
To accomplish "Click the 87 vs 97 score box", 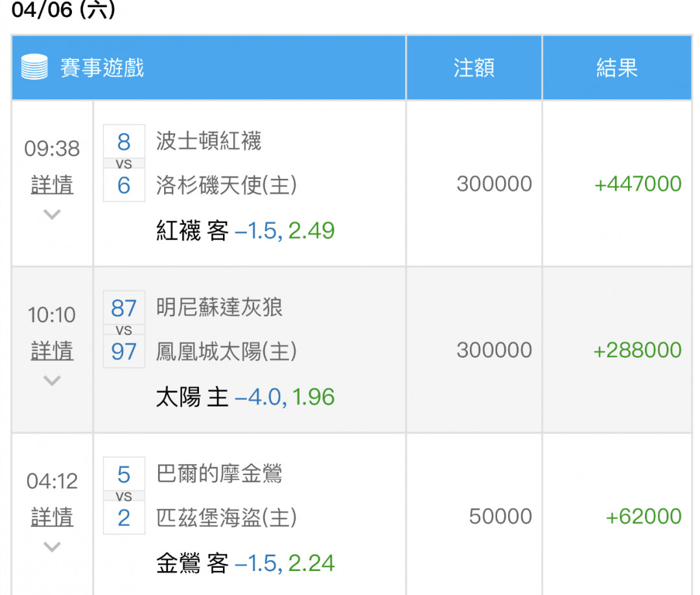I will [x=124, y=329].
